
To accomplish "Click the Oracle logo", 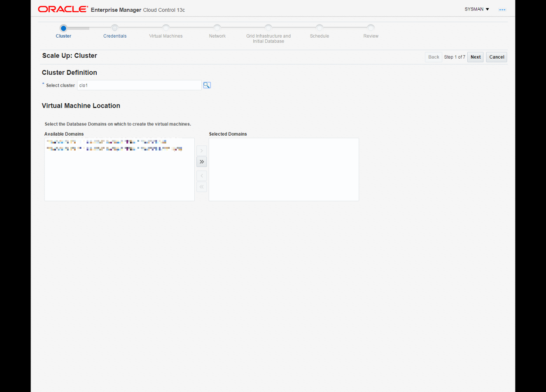I will pos(63,9).
